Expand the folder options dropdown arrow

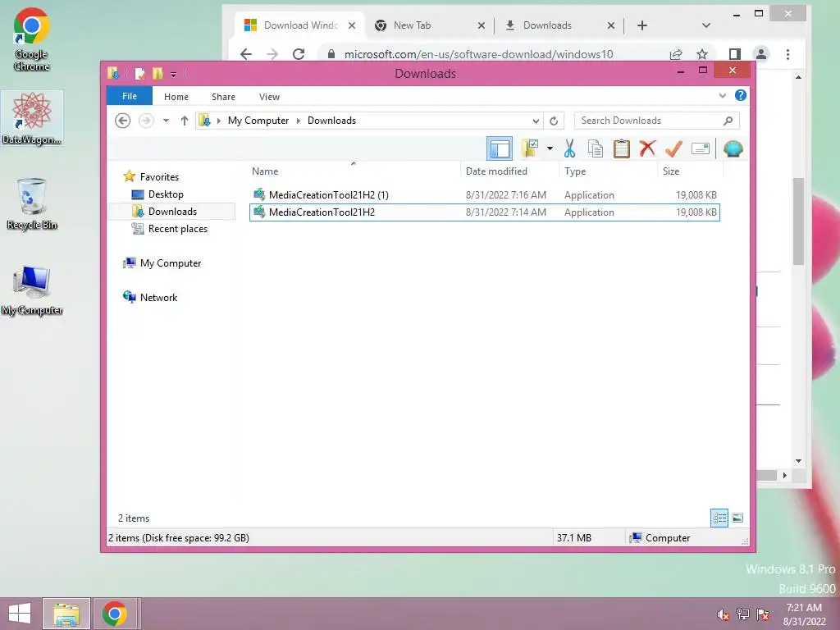[x=550, y=148]
